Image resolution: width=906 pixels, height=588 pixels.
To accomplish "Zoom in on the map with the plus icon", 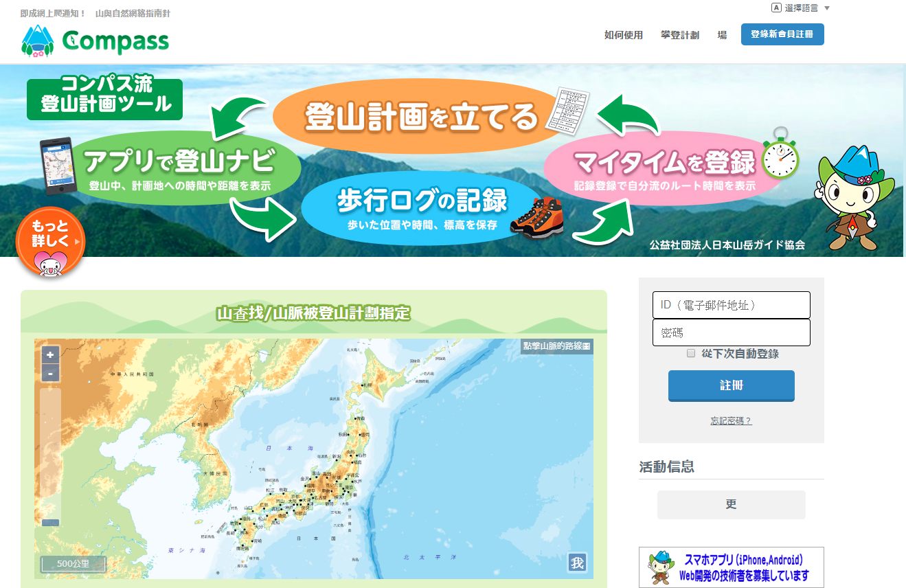I will click(x=49, y=354).
